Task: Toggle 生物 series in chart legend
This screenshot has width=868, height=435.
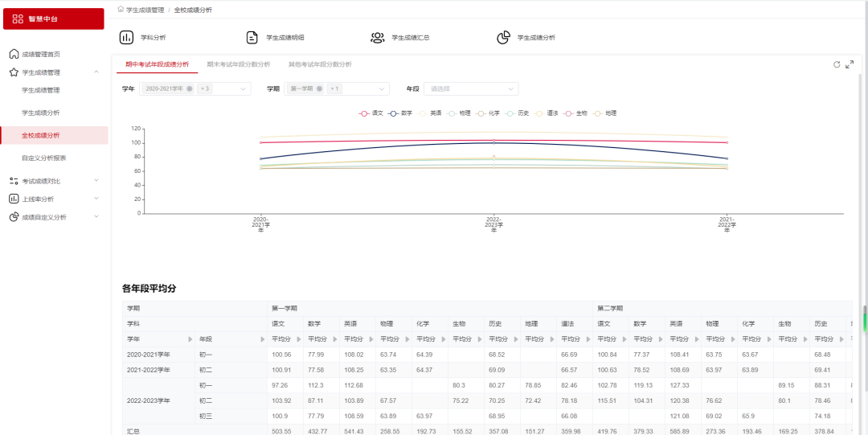Action: coord(575,113)
